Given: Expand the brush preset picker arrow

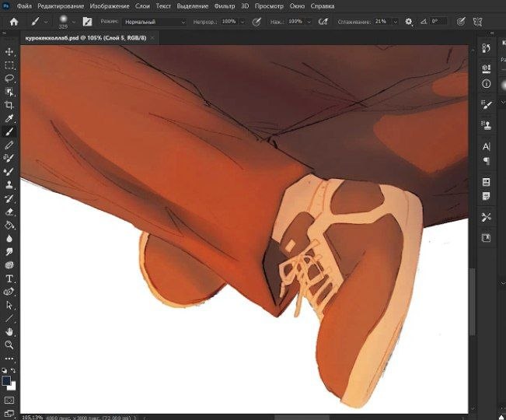Looking at the screenshot, I should click(74, 22).
